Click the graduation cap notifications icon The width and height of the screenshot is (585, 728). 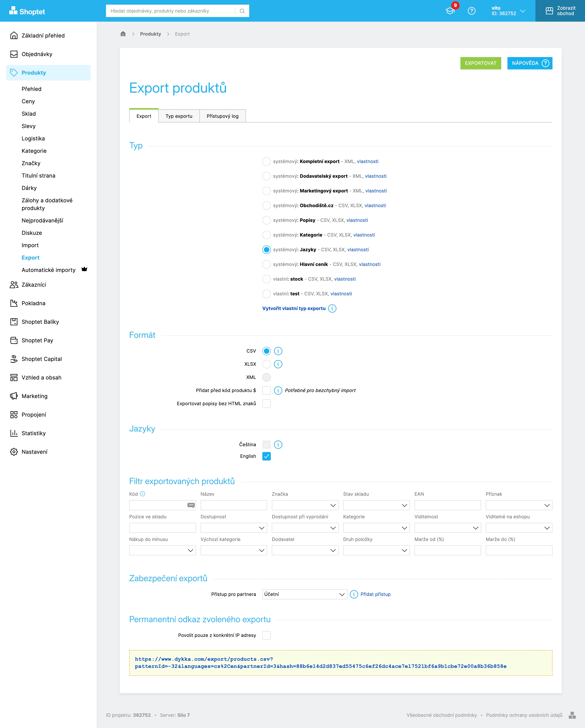(x=450, y=11)
